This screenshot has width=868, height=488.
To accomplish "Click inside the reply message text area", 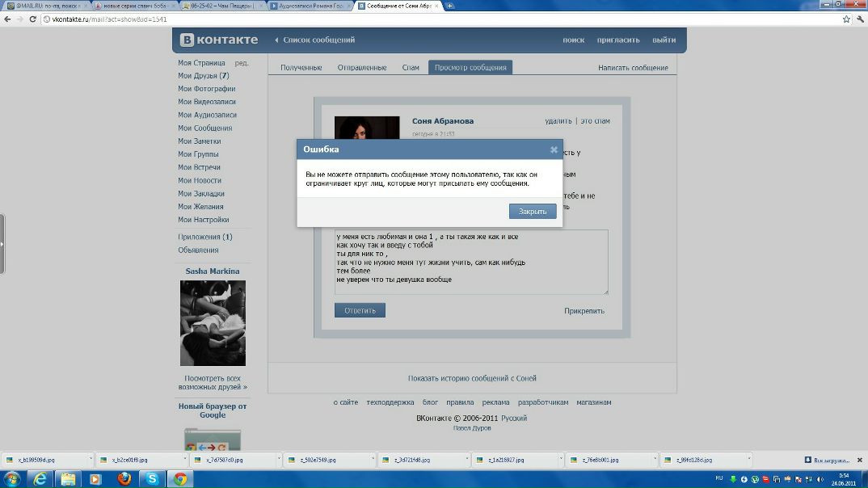I will [x=471, y=262].
